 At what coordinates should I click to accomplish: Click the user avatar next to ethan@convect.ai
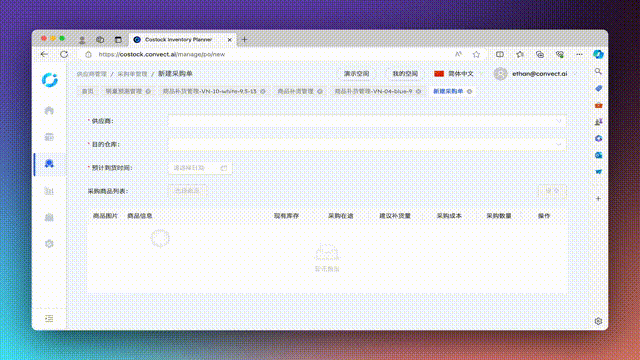pyautogui.click(x=500, y=74)
